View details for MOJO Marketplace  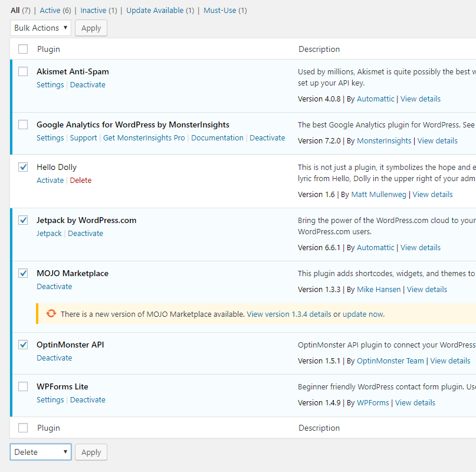pyautogui.click(x=427, y=290)
